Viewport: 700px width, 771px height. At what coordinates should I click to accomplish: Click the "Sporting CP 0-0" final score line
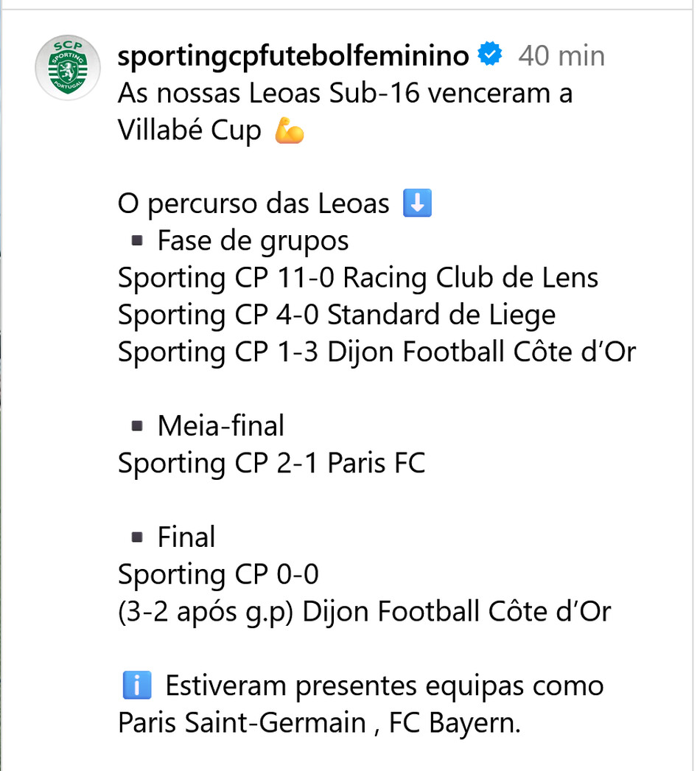pos(218,574)
